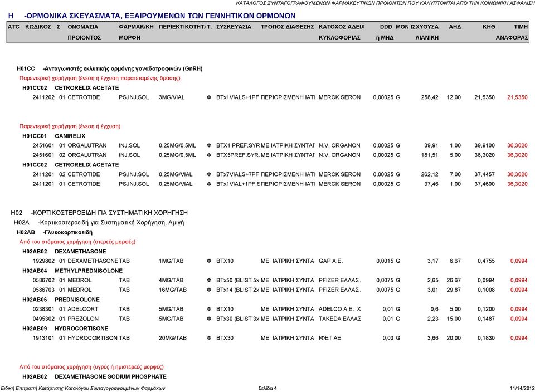Click packaging 'BTx7VIALS+7PF'

click(237, 174)
